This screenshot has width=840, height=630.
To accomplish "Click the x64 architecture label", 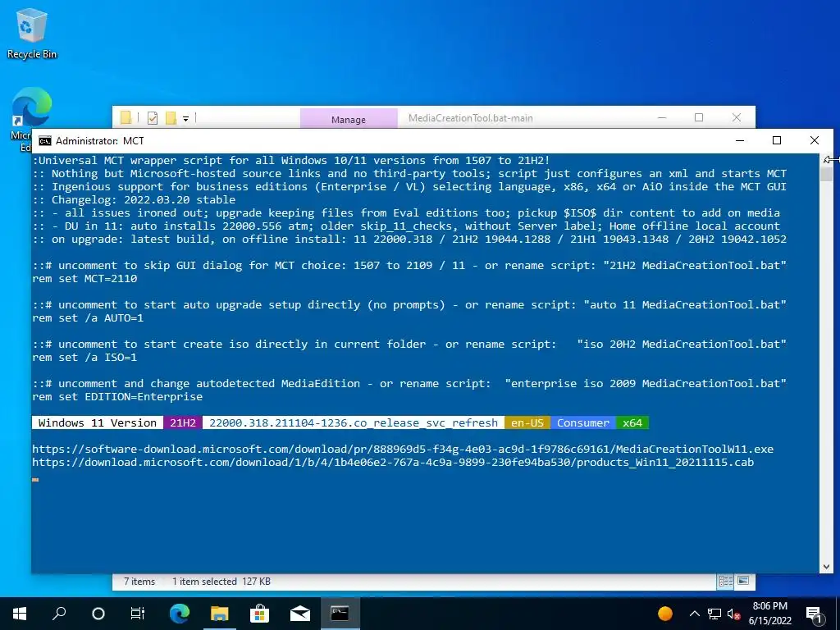I will click(x=632, y=422).
